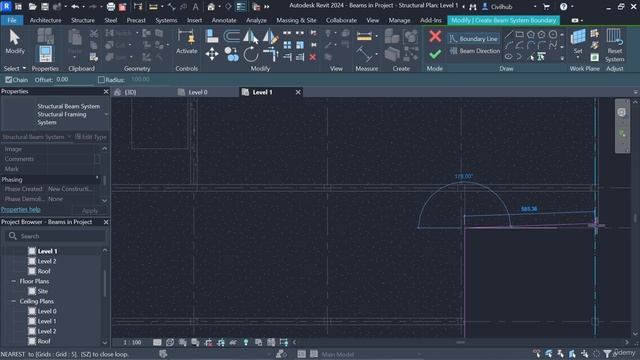Click the Apply button in Properties
The width and height of the screenshot is (640, 360).
(90, 211)
